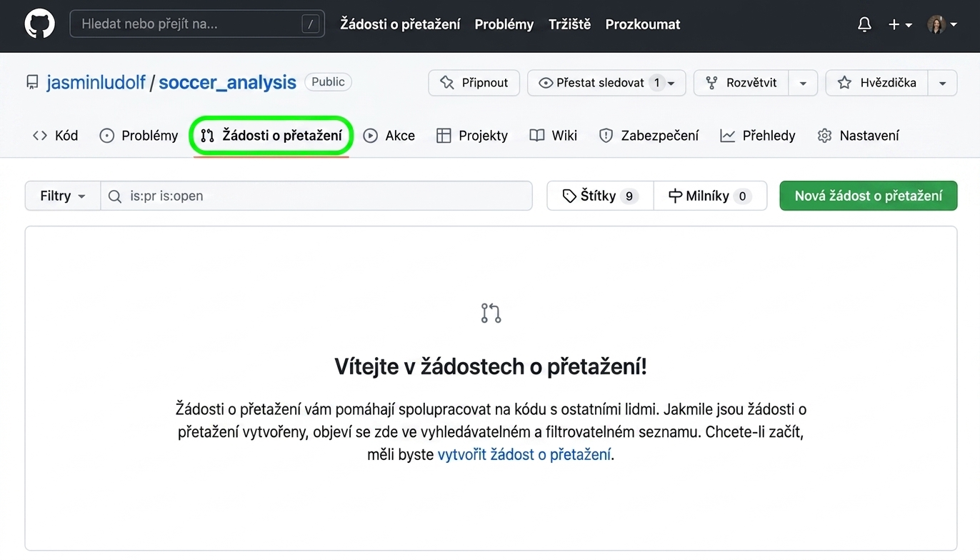Image resolution: width=980 pixels, height=560 pixels.
Task: Click the pull request icon above welcome heading
Action: 491,313
